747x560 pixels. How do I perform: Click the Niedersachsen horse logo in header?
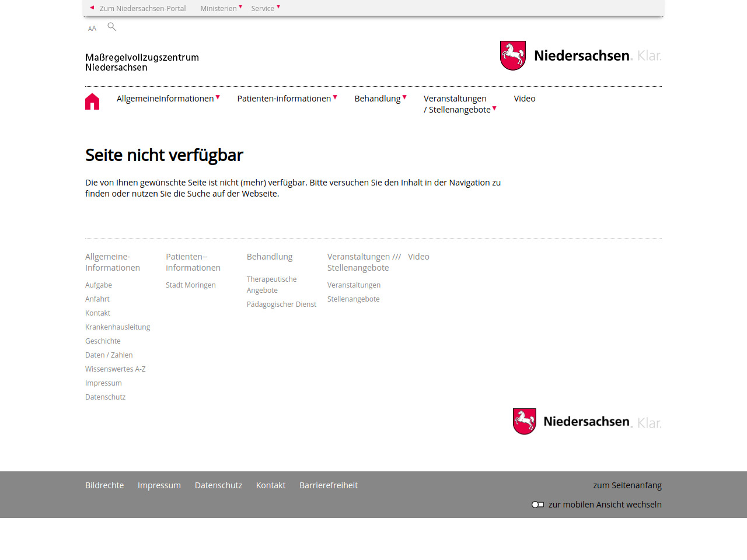513,55
